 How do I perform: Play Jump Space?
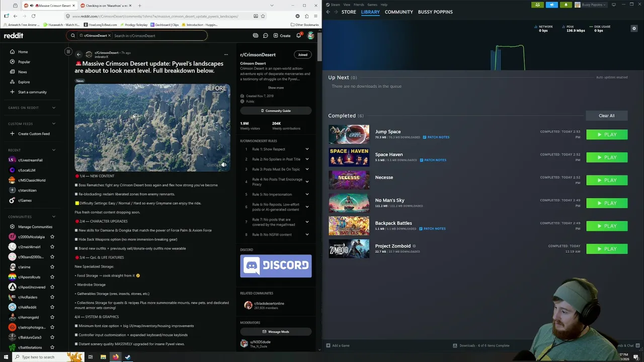(607, 135)
